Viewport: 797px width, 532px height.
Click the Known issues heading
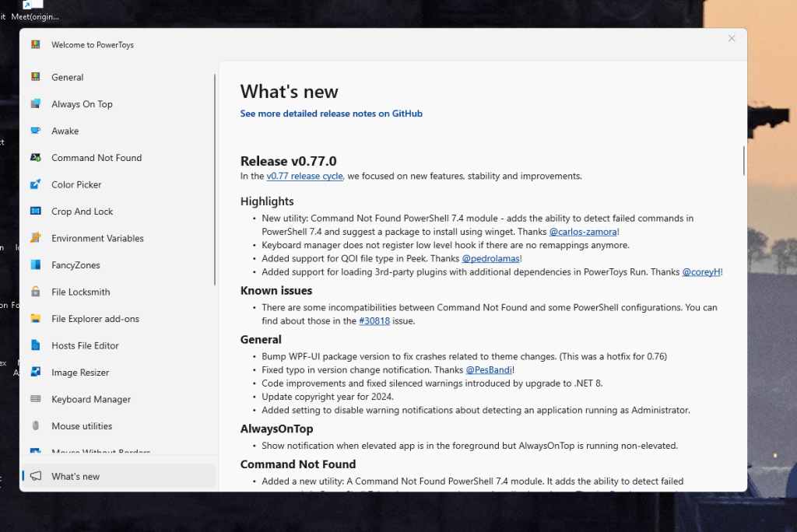(x=276, y=291)
